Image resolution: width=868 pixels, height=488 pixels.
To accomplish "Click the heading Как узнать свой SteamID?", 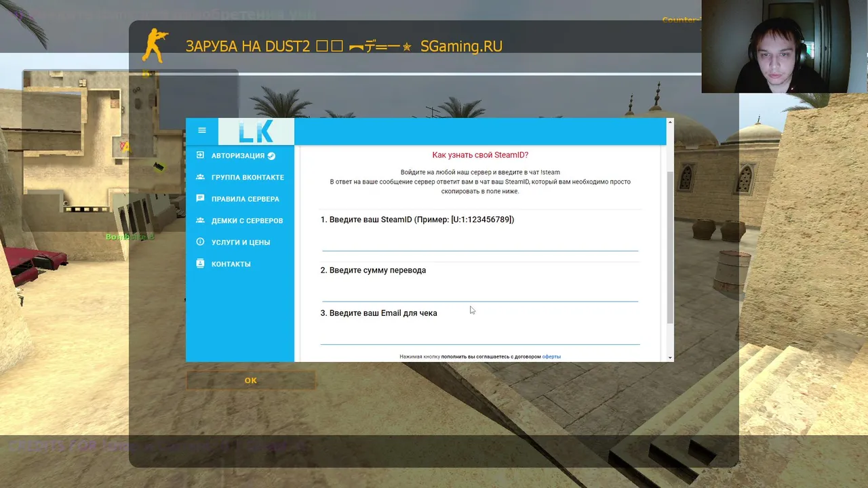I will (480, 155).
